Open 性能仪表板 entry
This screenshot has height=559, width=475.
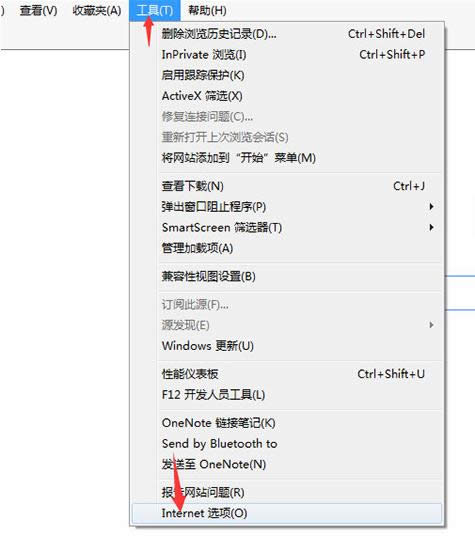click(x=287, y=374)
